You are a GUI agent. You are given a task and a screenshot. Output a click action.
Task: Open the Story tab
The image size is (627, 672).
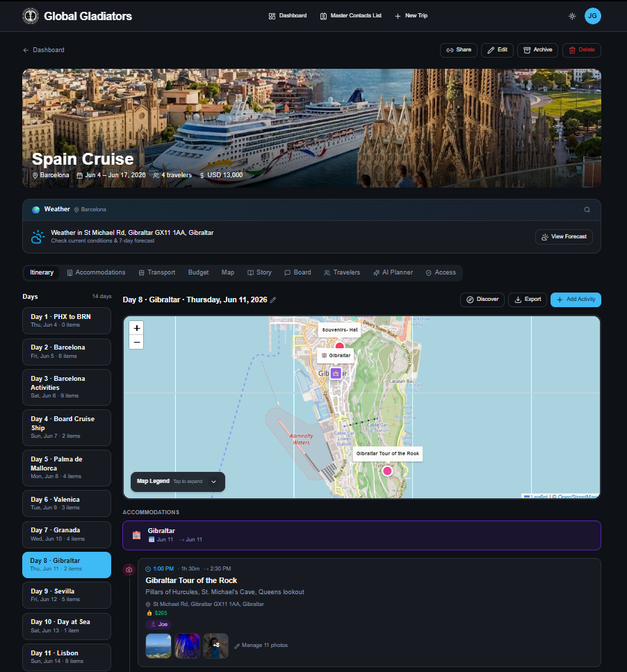[260, 272]
